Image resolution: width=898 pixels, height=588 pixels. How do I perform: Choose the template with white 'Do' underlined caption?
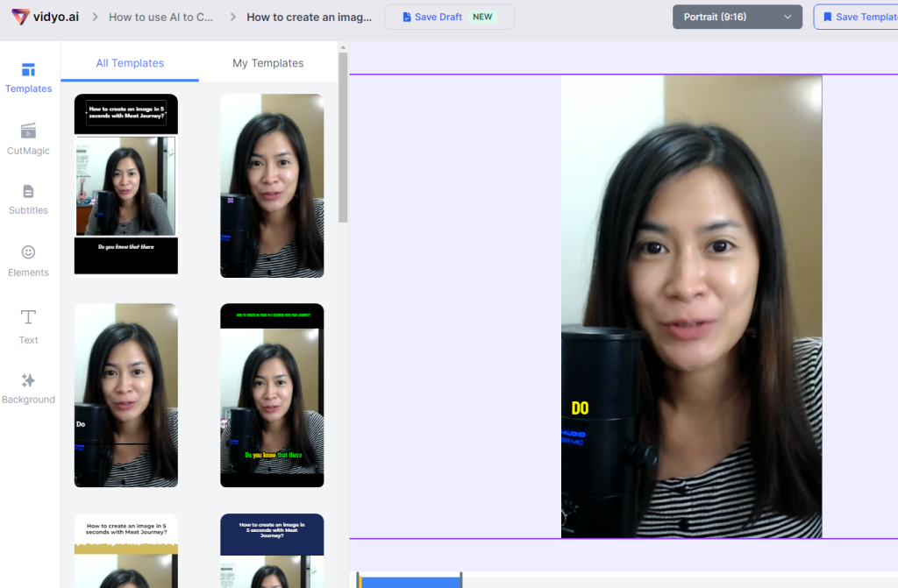pyautogui.click(x=126, y=395)
